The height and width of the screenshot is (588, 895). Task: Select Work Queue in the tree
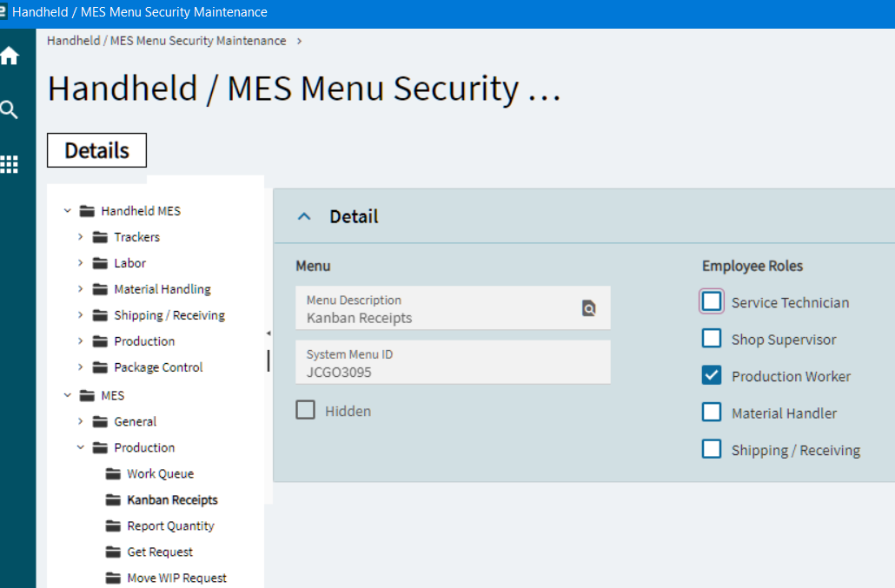coord(161,474)
